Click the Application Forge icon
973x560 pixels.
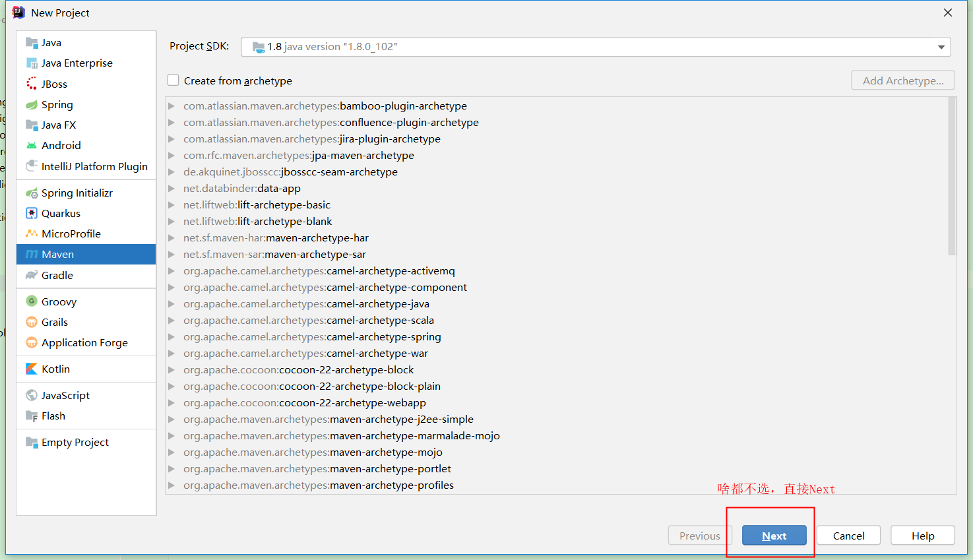point(32,342)
